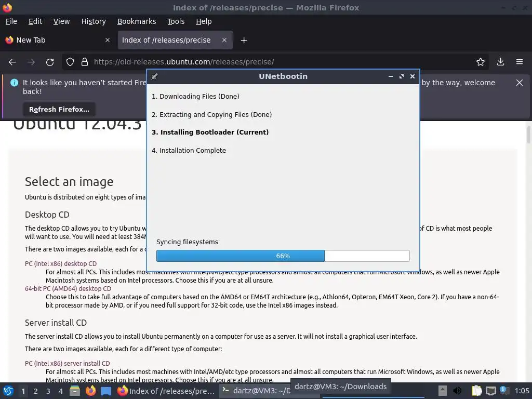Focus Firefox window from taskbar entry
Image resolution: width=532 pixels, height=399 pixels.
pyautogui.click(x=166, y=391)
